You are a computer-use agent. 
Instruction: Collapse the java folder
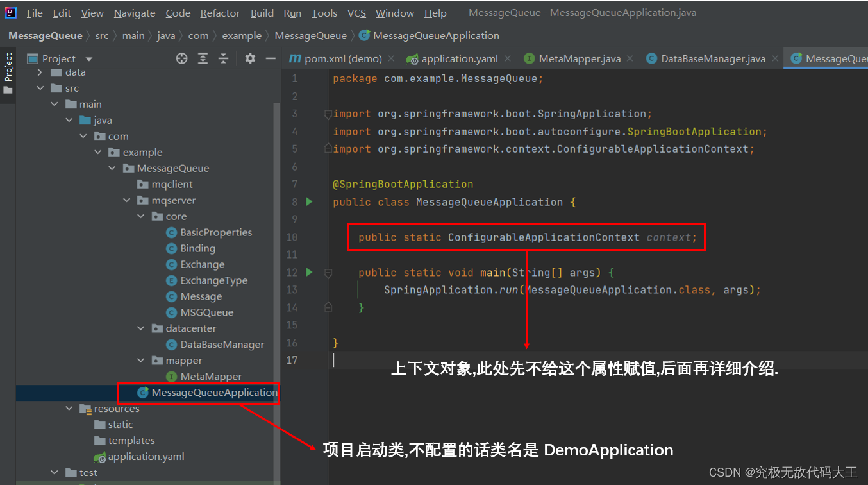tap(69, 120)
